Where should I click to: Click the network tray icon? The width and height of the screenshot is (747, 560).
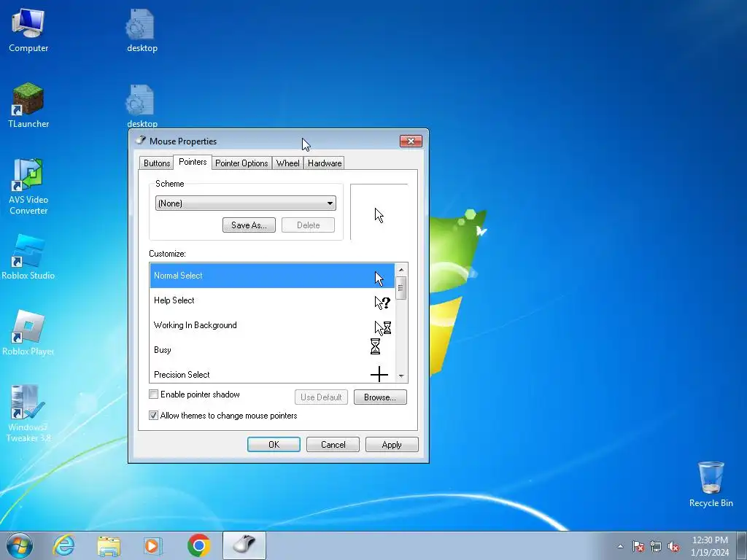[656, 546]
